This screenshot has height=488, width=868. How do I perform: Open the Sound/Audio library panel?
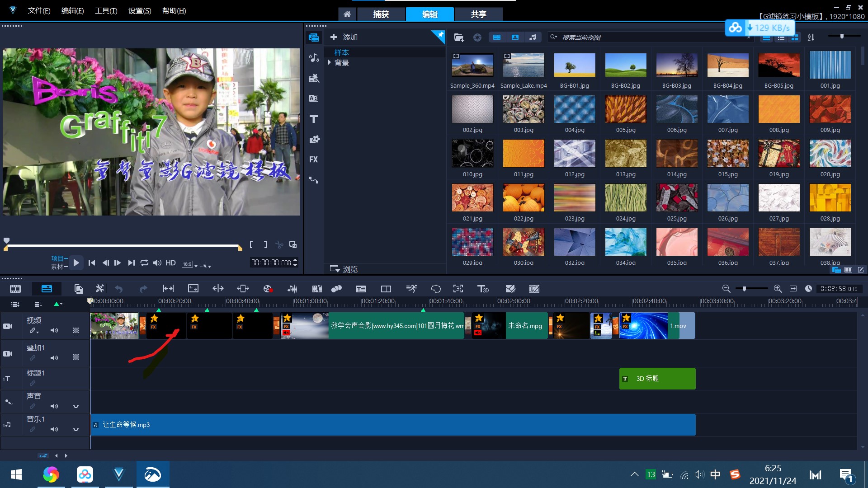click(314, 58)
